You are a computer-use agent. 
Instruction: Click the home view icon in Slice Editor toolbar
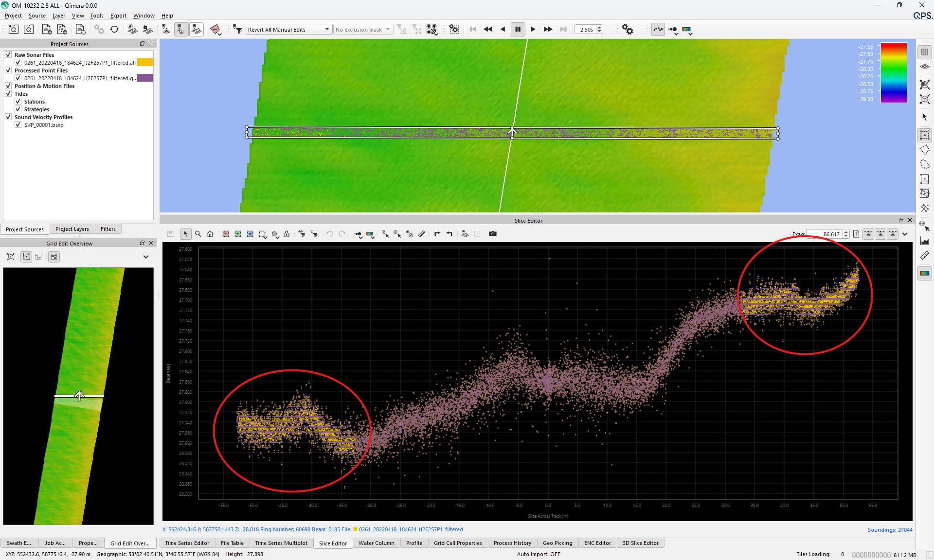tap(210, 234)
